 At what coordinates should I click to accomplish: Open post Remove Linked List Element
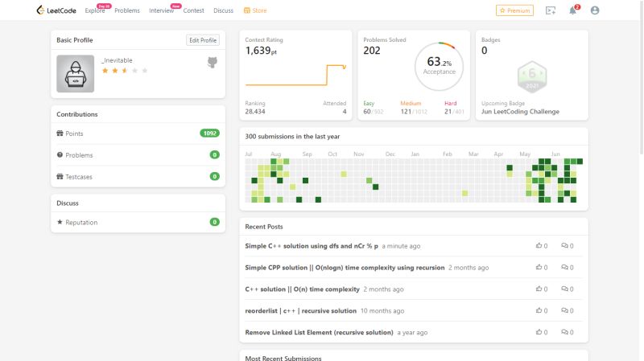(x=319, y=332)
